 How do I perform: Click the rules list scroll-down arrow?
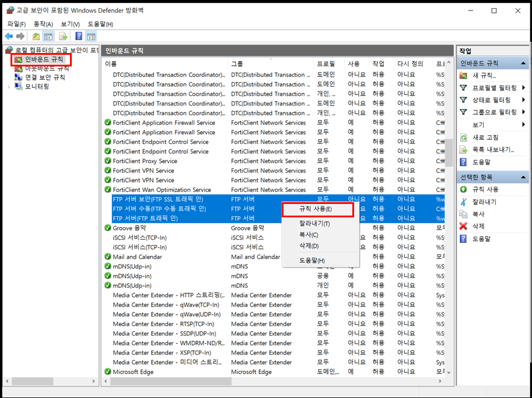[x=449, y=372]
